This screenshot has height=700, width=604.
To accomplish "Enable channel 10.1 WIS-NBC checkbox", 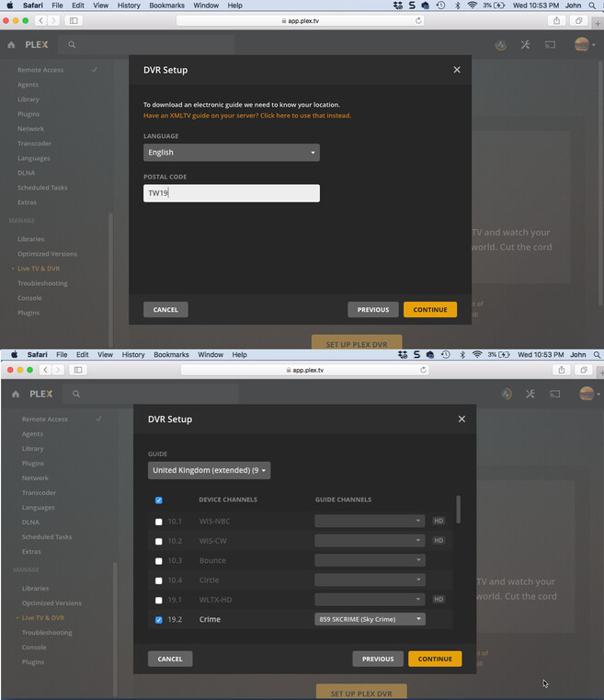I will 158,522.
